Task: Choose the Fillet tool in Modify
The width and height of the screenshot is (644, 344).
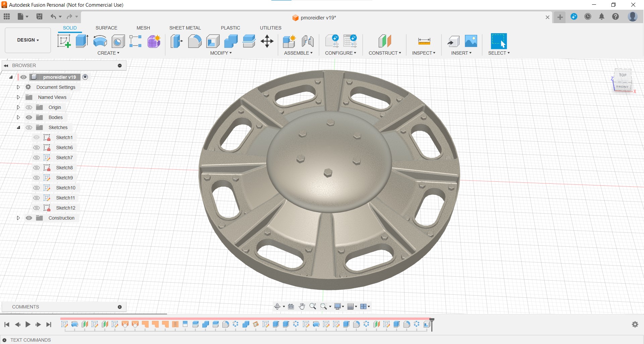Action: pyautogui.click(x=195, y=41)
